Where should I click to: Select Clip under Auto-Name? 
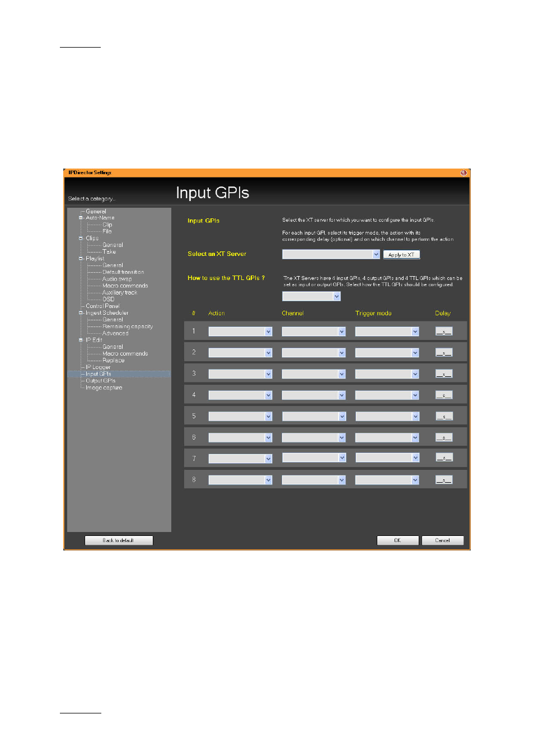tap(107, 225)
